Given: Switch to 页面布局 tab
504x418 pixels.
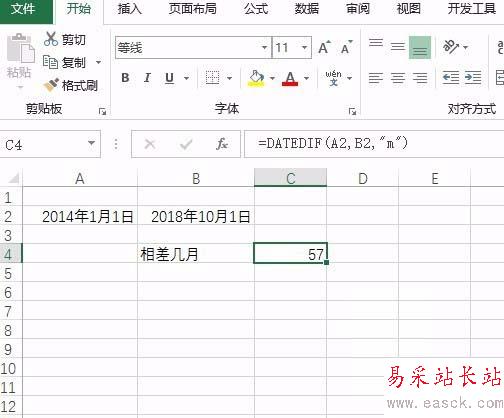Looking at the screenshot, I should tap(192, 9).
